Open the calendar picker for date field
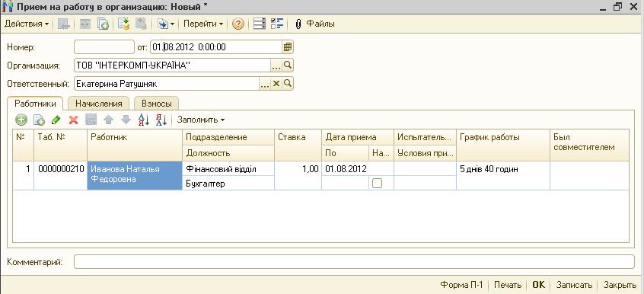 coord(288,47)
